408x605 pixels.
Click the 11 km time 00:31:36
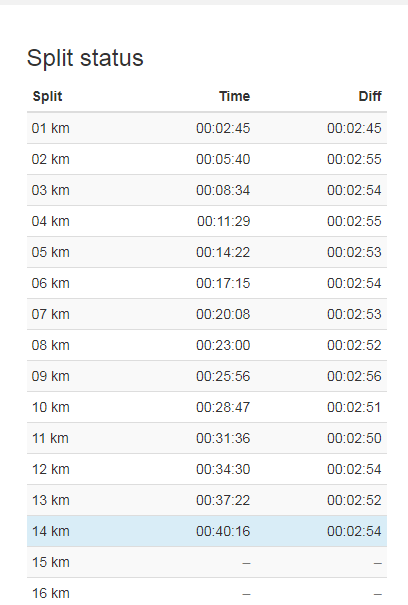pos(223,438)
